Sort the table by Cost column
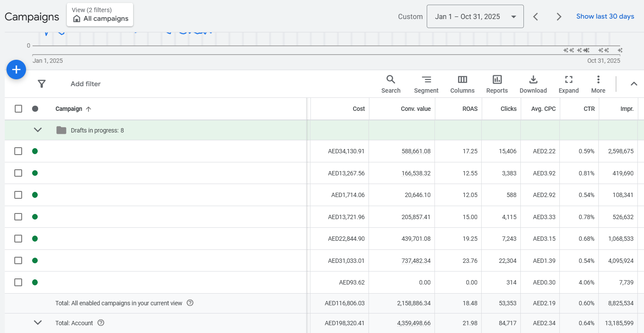This screenshot has height=333, width=644. (x=359, y=109)
